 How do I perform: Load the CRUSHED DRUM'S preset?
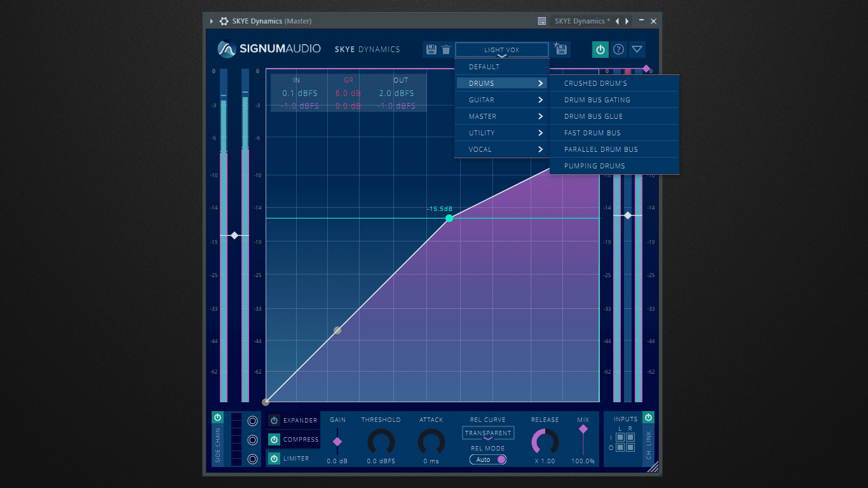click(x=614, y=83)
